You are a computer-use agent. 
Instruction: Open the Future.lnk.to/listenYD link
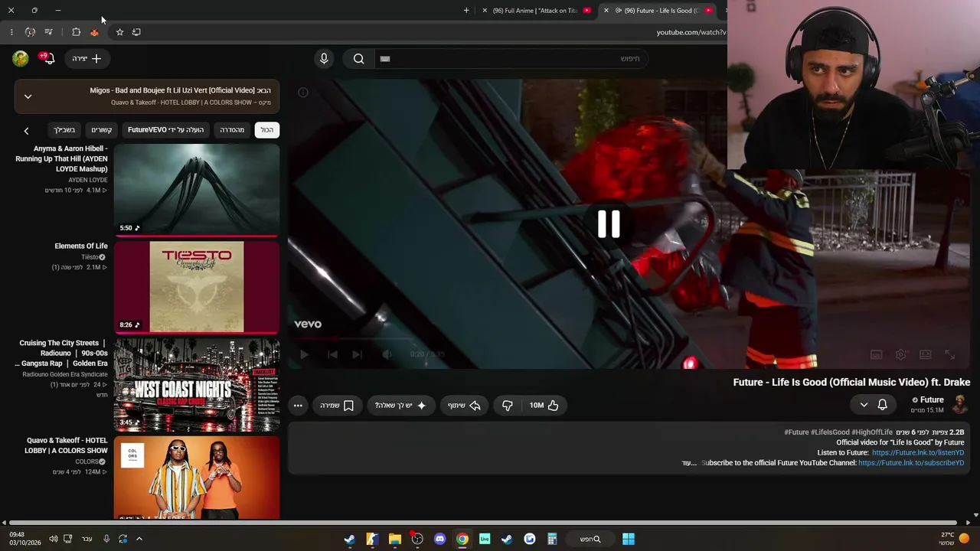click(x=918, y=453)
